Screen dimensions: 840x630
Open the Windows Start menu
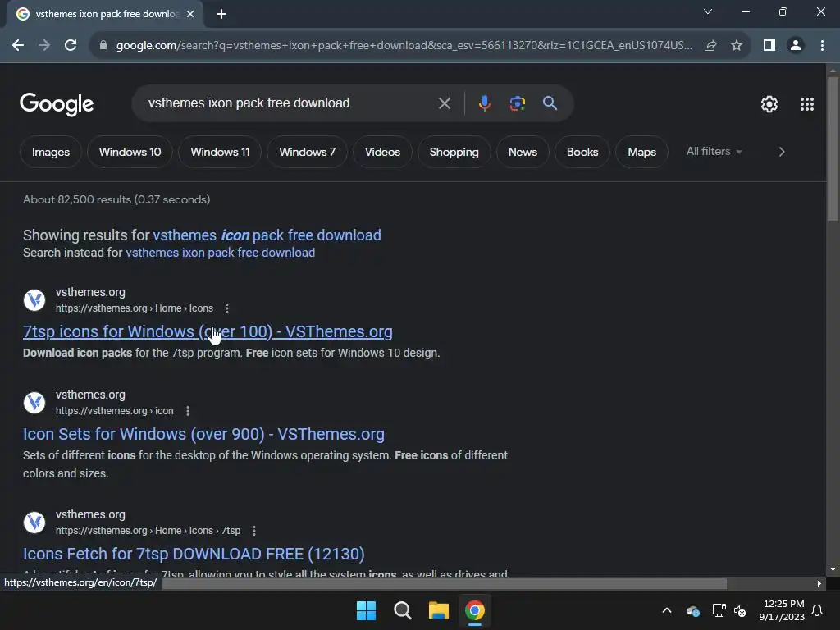[x=367, y=610]
